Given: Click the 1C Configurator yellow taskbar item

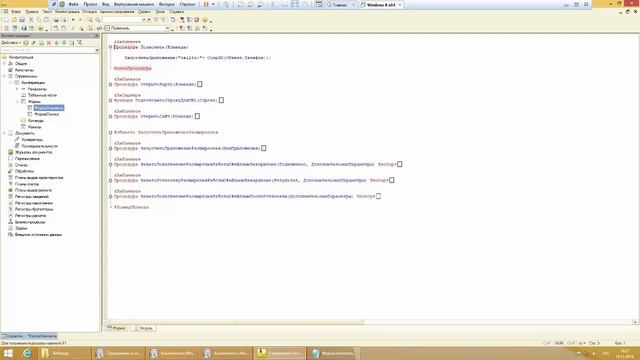Looking at the screenshot, I should [280, 353].
